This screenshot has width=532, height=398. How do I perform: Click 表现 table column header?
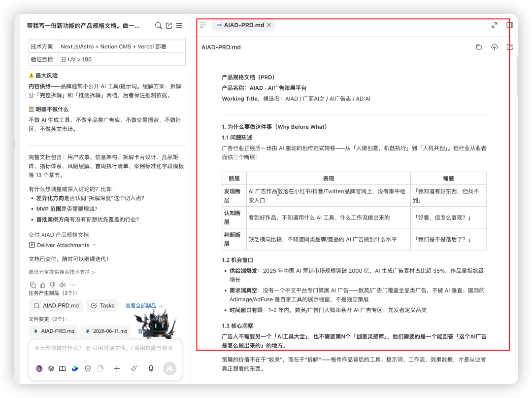(x=329, y=179)
